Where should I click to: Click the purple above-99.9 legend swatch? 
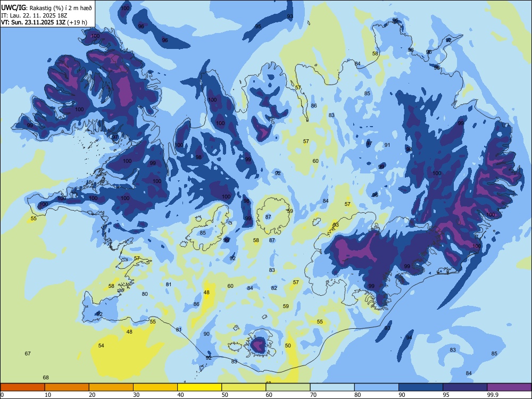(x=509, y=387)
